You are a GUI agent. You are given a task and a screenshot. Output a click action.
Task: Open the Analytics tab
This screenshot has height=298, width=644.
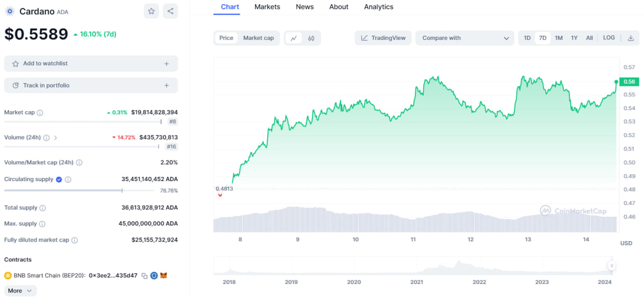379,7
